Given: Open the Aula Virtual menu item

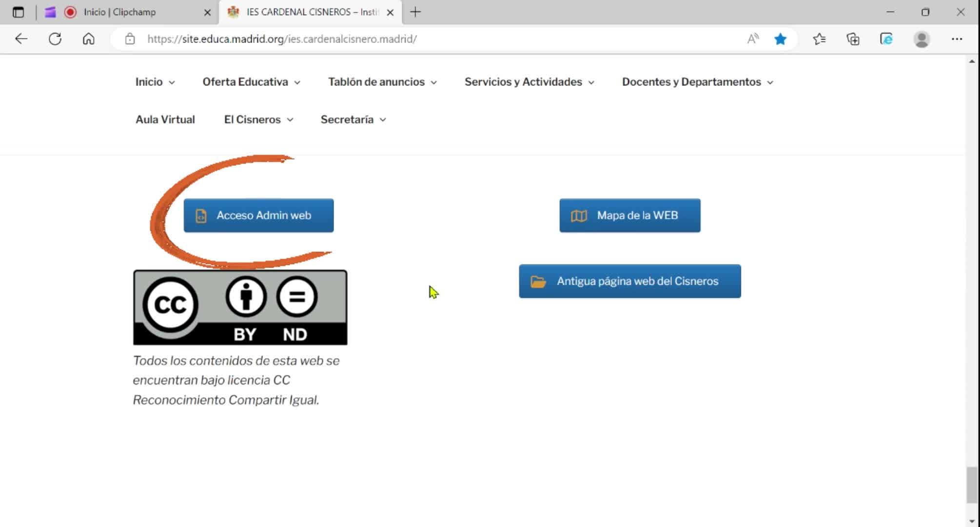Looking at the screenshot, I should click(x=165, y=120).
